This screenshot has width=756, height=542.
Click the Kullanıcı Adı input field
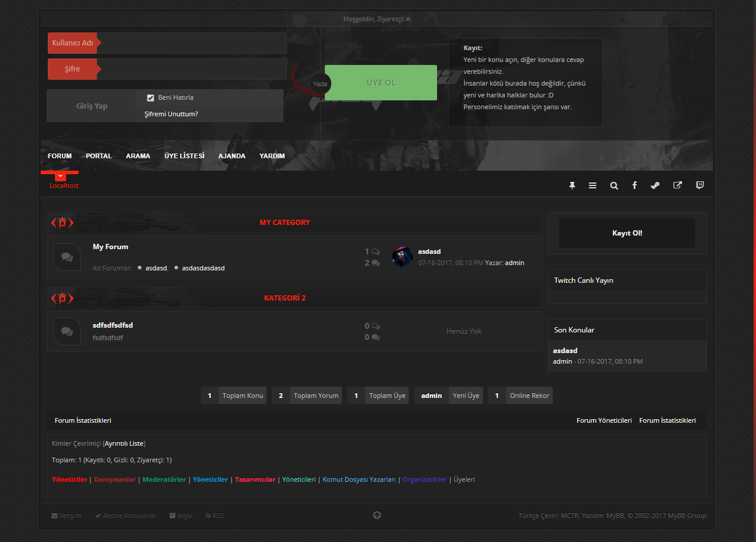(x=192, y=43)
